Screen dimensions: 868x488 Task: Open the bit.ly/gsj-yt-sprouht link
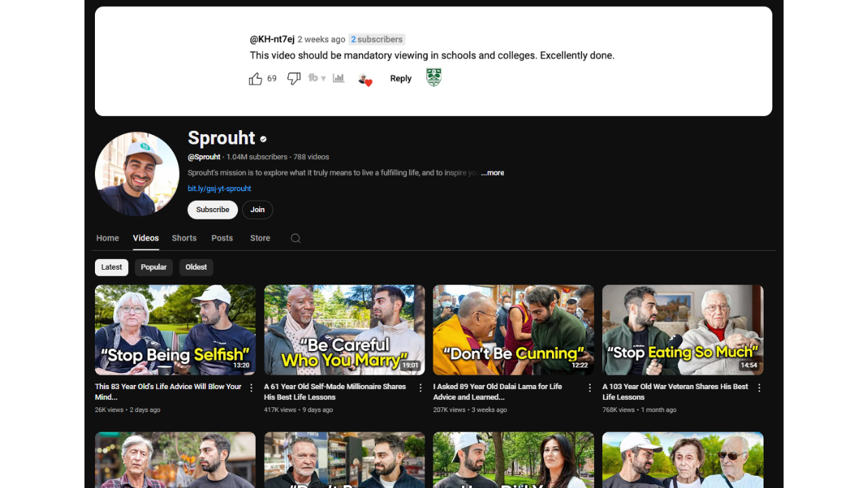click(x=220, y=188)
